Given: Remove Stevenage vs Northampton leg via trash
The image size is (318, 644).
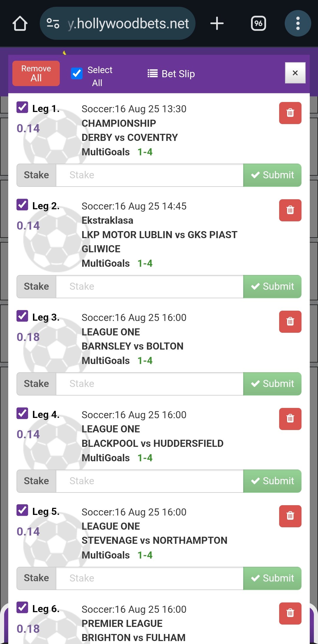Looking at the screenshot, I should pos(290,516).
